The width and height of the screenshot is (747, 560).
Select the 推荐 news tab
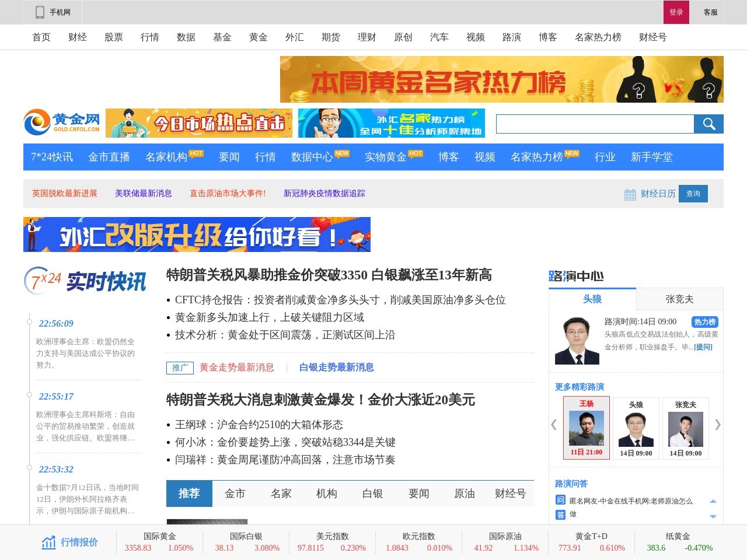tap(189, 494)
